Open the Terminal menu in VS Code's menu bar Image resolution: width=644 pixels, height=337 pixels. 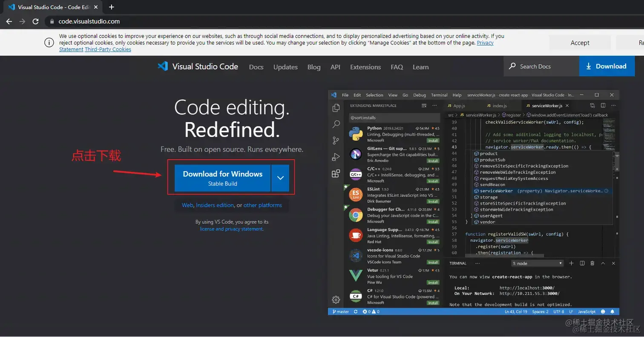(439, 94)
